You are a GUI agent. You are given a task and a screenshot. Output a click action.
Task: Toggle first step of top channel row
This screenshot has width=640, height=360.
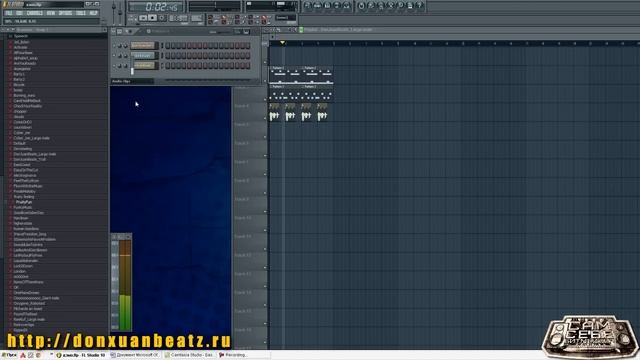point(168,46)
